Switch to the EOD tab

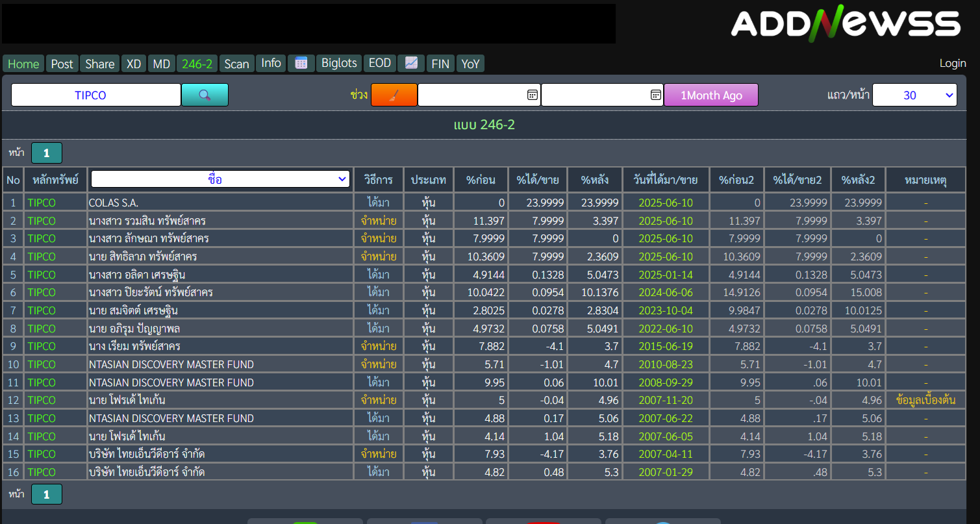click(x=380, y=63)
